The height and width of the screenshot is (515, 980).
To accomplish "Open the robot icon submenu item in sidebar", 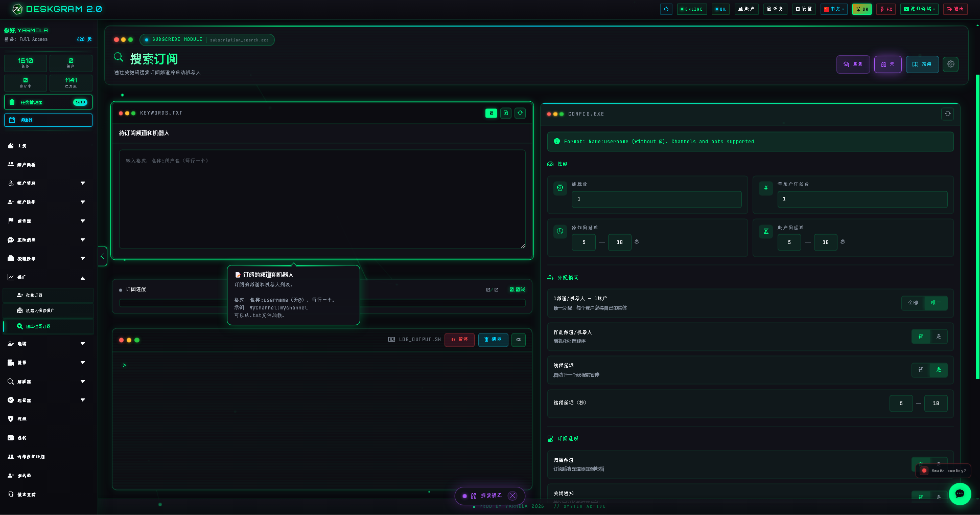I will [x=49, y=310].
